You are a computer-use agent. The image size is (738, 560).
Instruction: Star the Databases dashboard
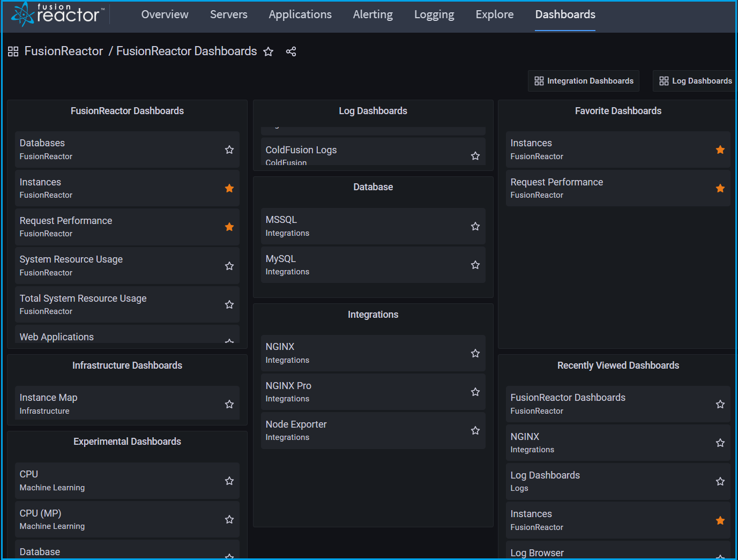point(229,150)
